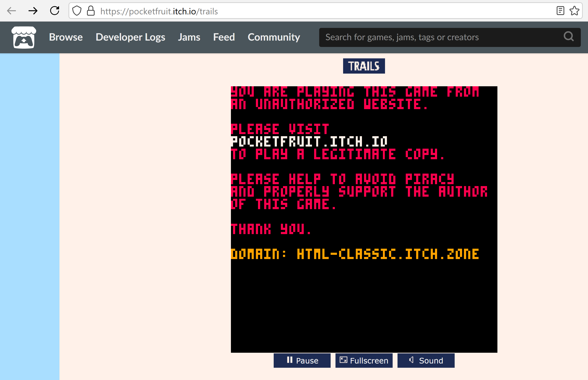Click the THANK YOU. line in game
This screenshot has width=588, height=380.
click(271, 229)
